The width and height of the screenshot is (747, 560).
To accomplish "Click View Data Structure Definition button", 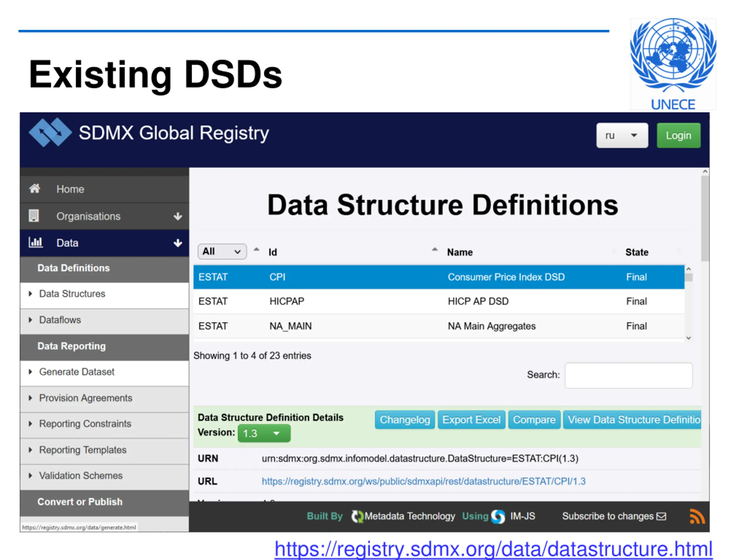I will (632, 420).
